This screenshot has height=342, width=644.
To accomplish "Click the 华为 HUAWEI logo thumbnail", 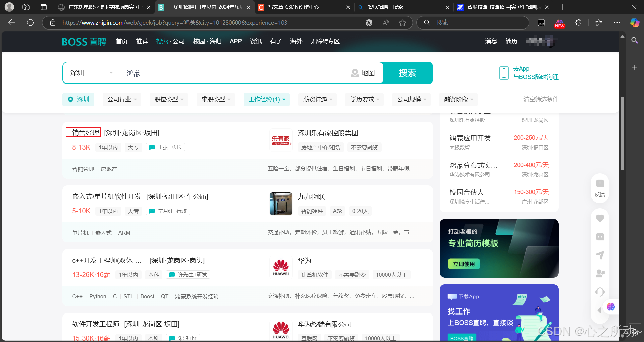I will pos(281,268).
